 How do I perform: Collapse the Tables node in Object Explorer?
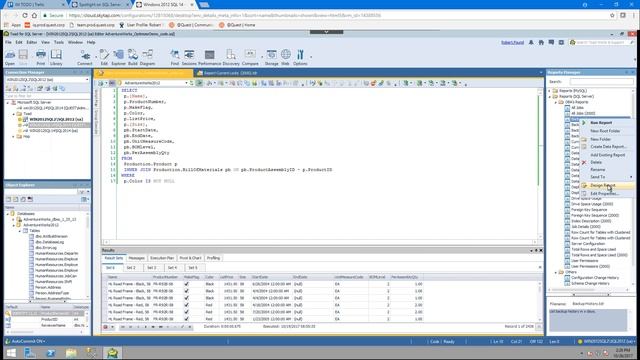(20, 231)
